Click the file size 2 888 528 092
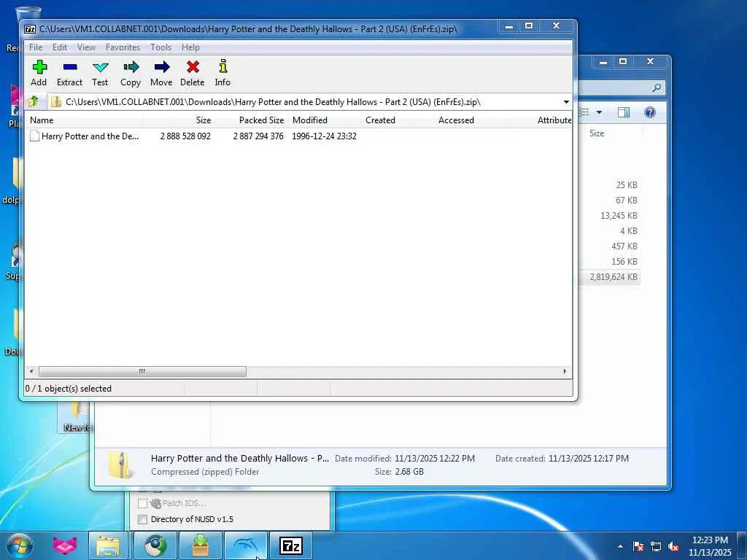 coord(185,136)
